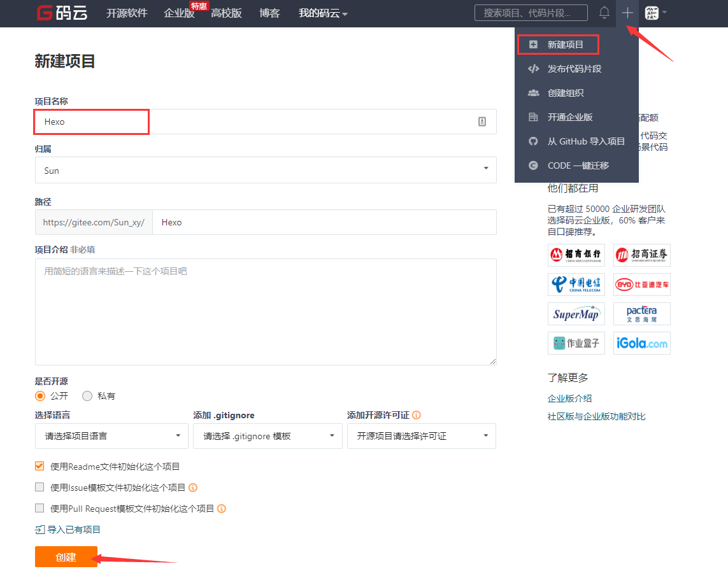Screen dimensions: 728x578
Task: Open the 企业版介绍 link
Action: tap(569, 398)
